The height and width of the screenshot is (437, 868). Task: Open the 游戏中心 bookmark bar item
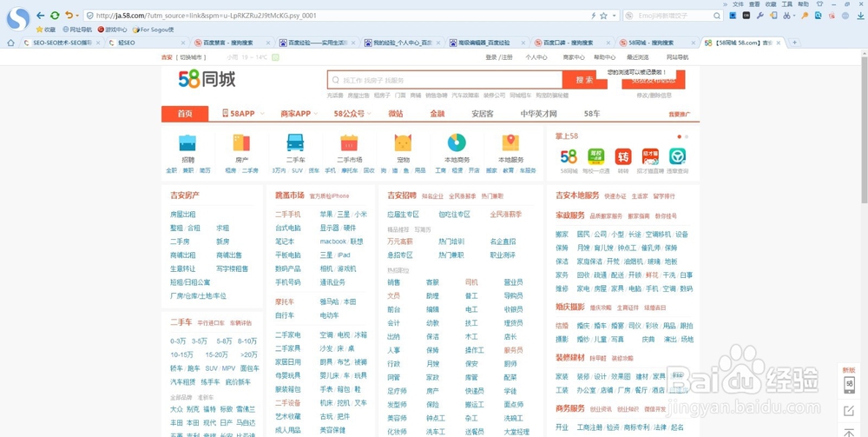tap(112, 30)
